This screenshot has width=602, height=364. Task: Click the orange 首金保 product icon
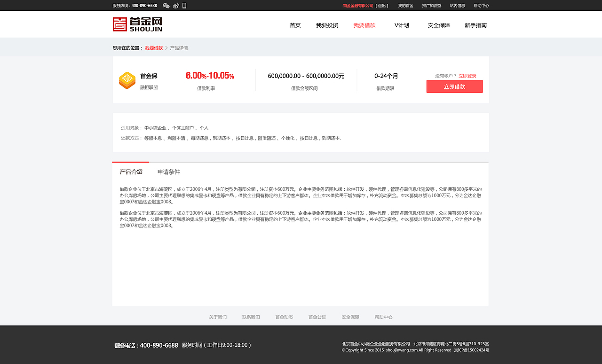[x=127, y=80]
